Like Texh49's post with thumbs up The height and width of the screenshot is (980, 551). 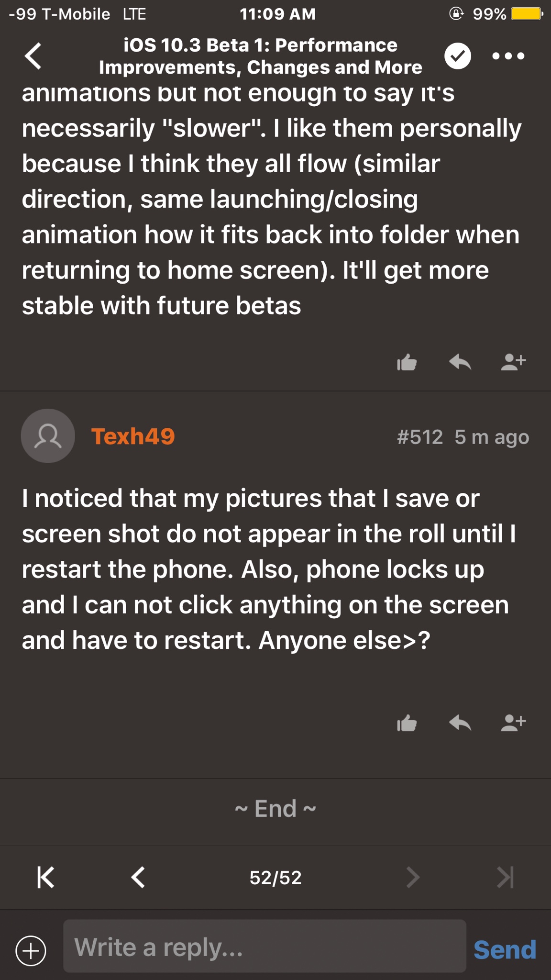pos(407,723)
